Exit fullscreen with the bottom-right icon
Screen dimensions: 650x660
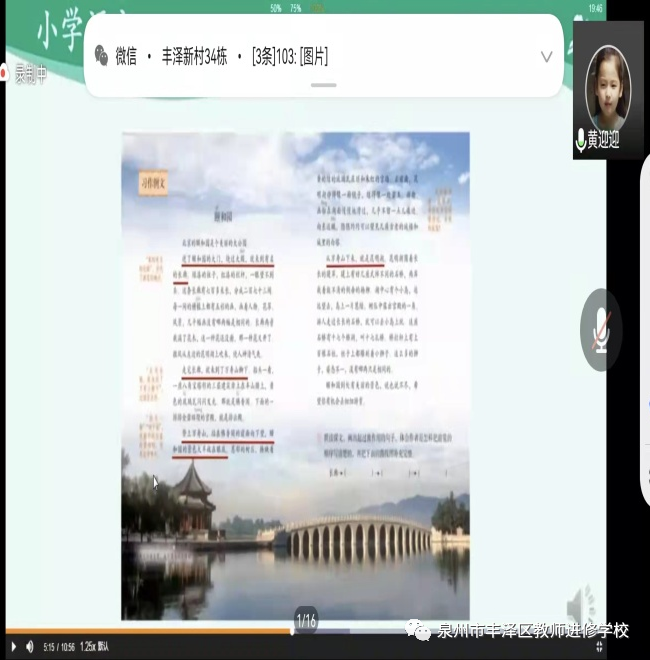coord(599,647)
